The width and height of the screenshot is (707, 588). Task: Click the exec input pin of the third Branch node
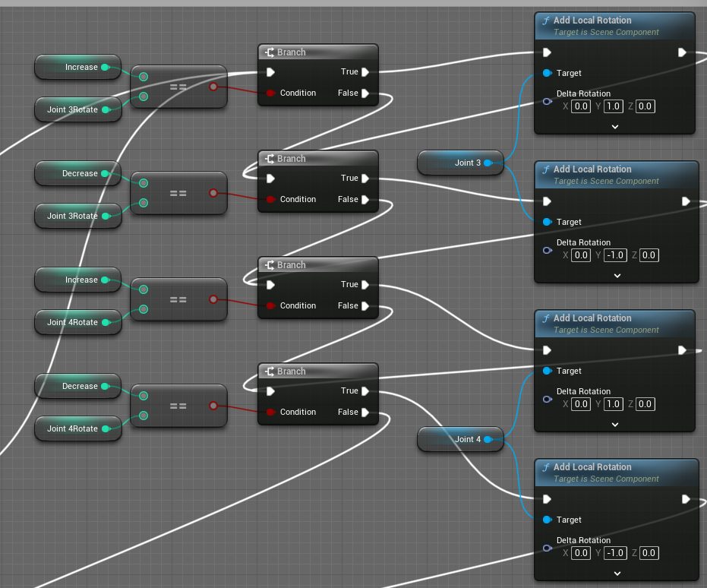click(x=270, y=285)
